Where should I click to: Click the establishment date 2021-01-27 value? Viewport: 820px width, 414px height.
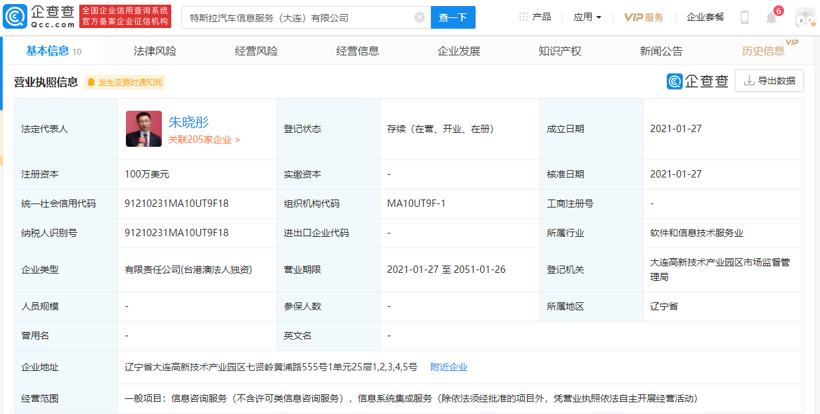tap(676, 129)
